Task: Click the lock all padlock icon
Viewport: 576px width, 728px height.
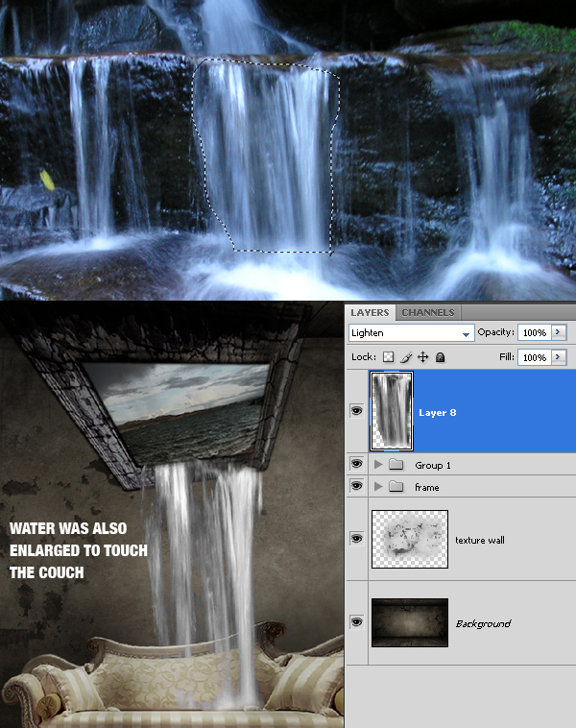Action: tap(440, 357)
